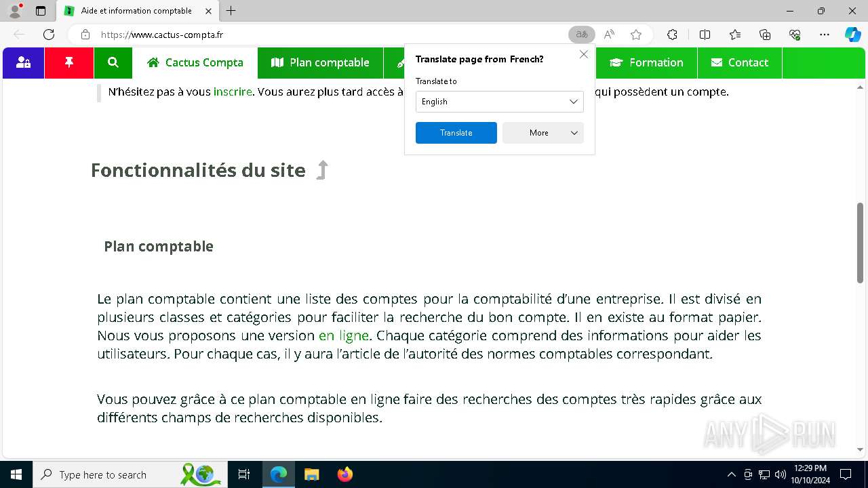
Task: Close the translate popup
Action: coord(584,54)
